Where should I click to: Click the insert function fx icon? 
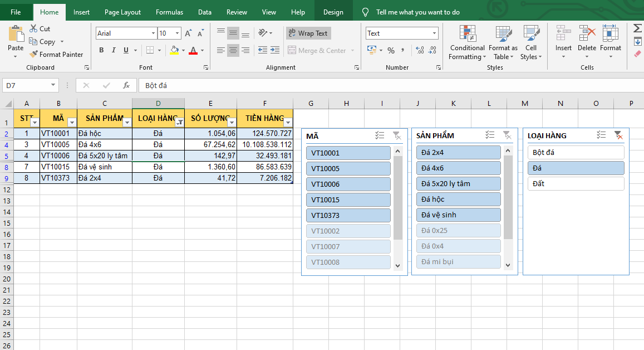[x=126, y=85]
